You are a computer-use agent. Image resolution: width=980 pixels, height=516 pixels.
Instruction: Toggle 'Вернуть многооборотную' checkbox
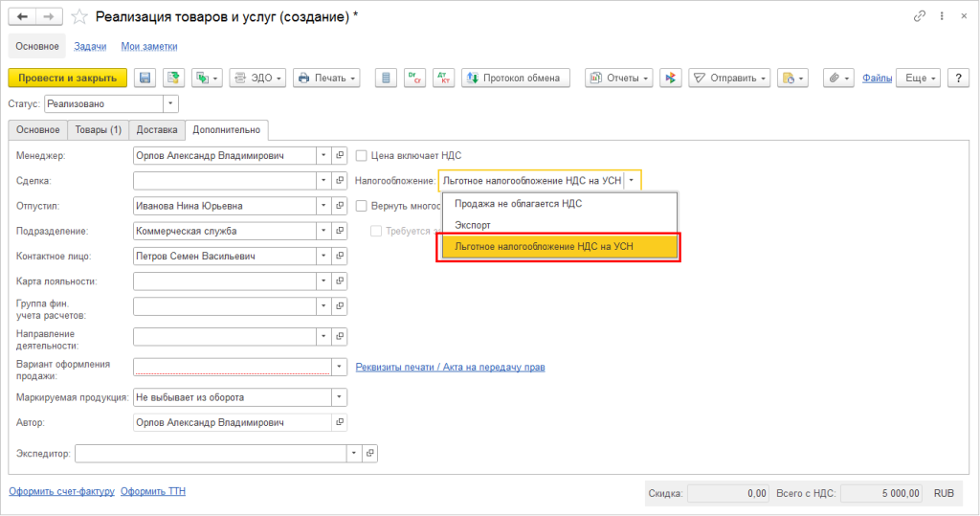pyautogui.click(x=361, y=206)
